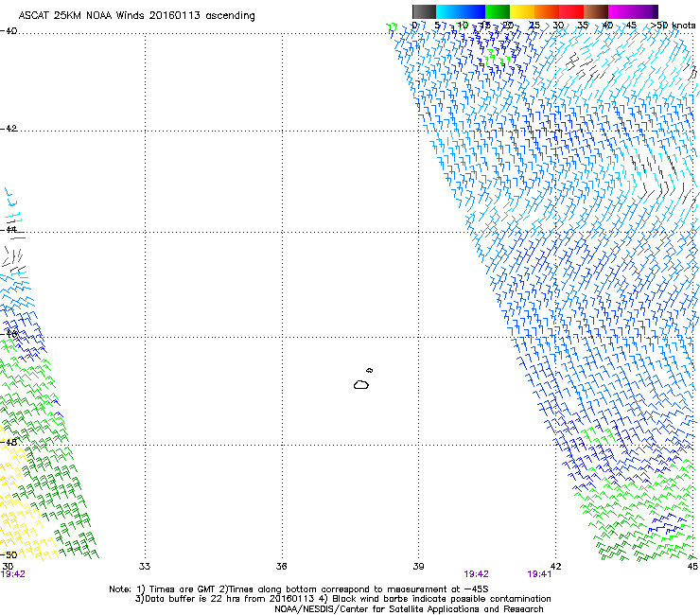Click the orange 25–30 knot legend segment
Screen dimensions: 700x615
[x=547, y=11]
